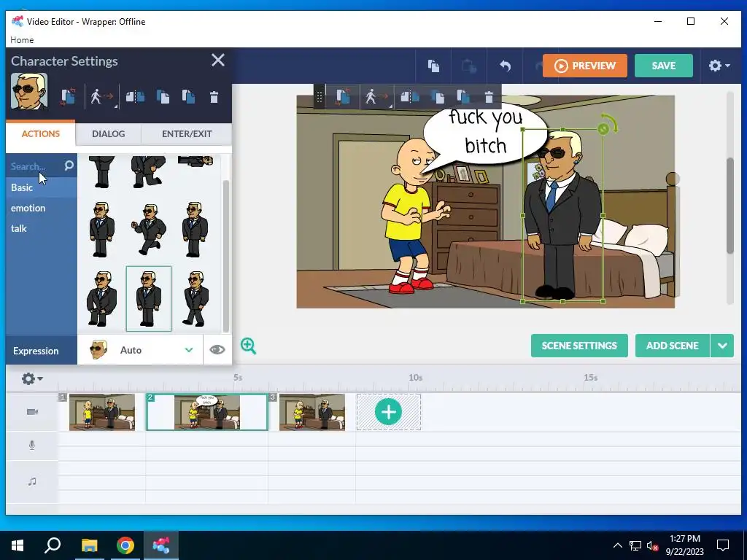Click the floating toolbar drag handle
The height and width of the screenshot is (560, 747).
[320, 97]
